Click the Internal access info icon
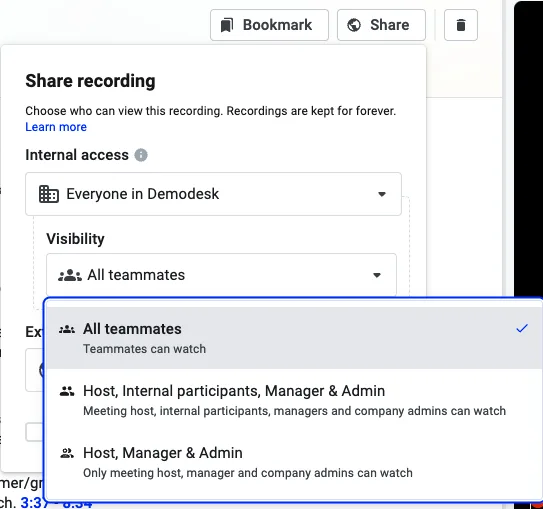The image size is (543, 509). (141, 155)
